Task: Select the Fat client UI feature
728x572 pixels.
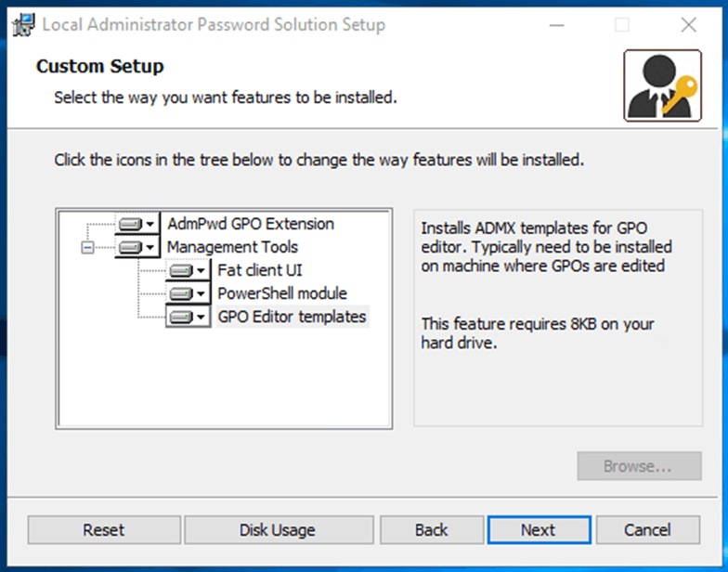Action: [260, 270]
